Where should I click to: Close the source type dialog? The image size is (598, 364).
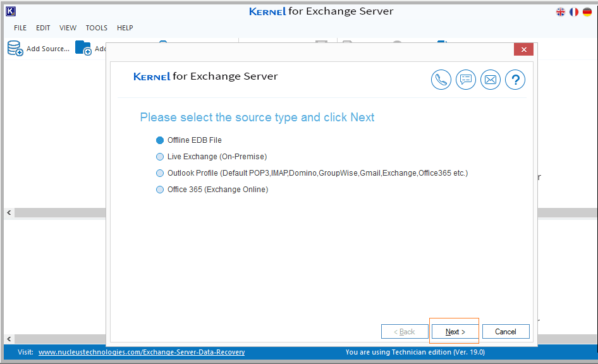(x=523, y=49)
